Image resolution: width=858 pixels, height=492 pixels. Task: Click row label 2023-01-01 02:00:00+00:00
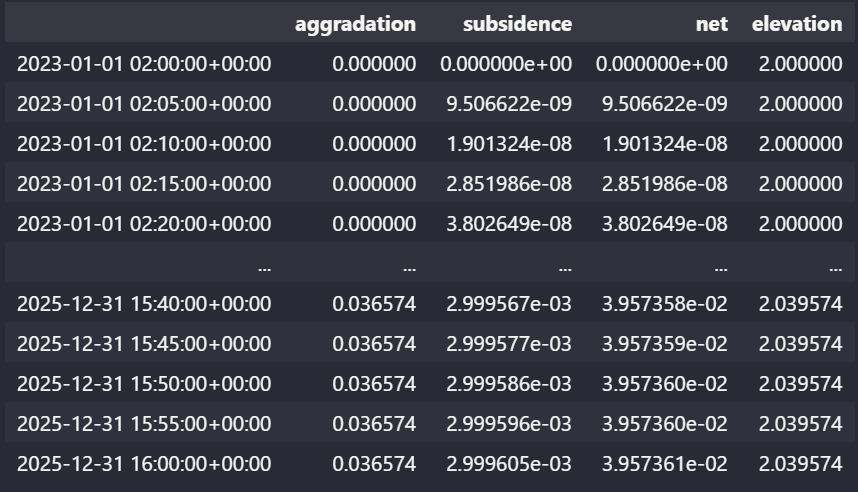[144, 64]
